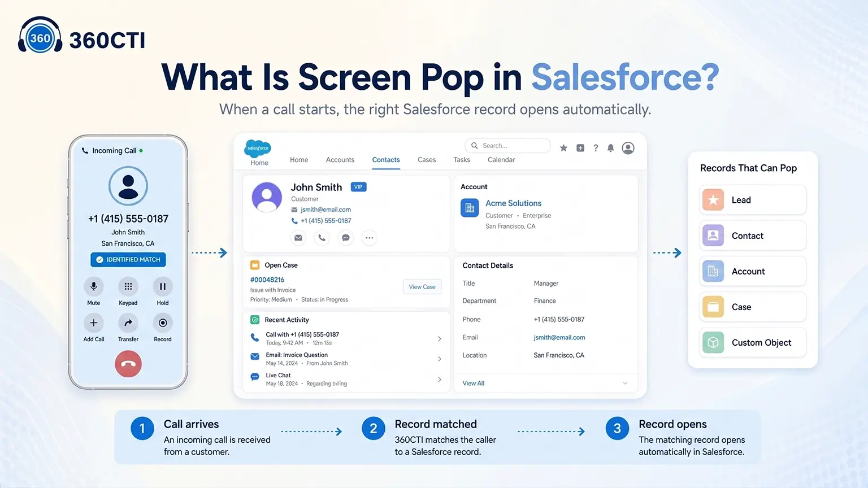Start recording with the Record icon

163,323
